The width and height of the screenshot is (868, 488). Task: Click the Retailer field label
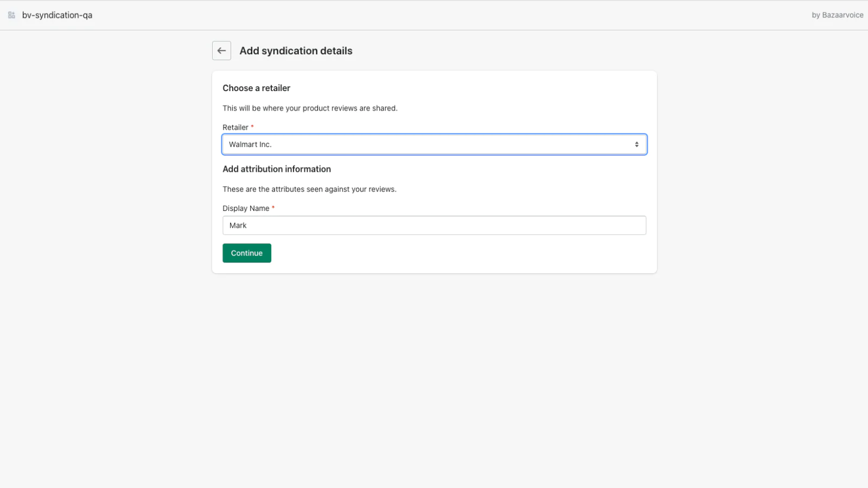coord(235,127)
